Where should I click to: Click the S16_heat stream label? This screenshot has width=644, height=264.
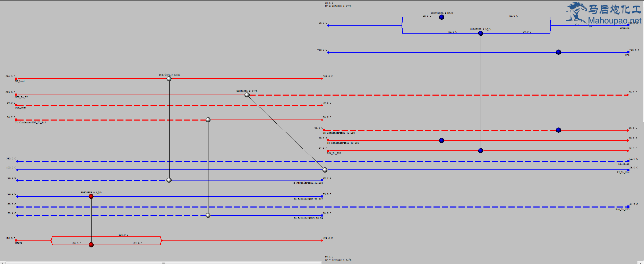tap(21, 108)
